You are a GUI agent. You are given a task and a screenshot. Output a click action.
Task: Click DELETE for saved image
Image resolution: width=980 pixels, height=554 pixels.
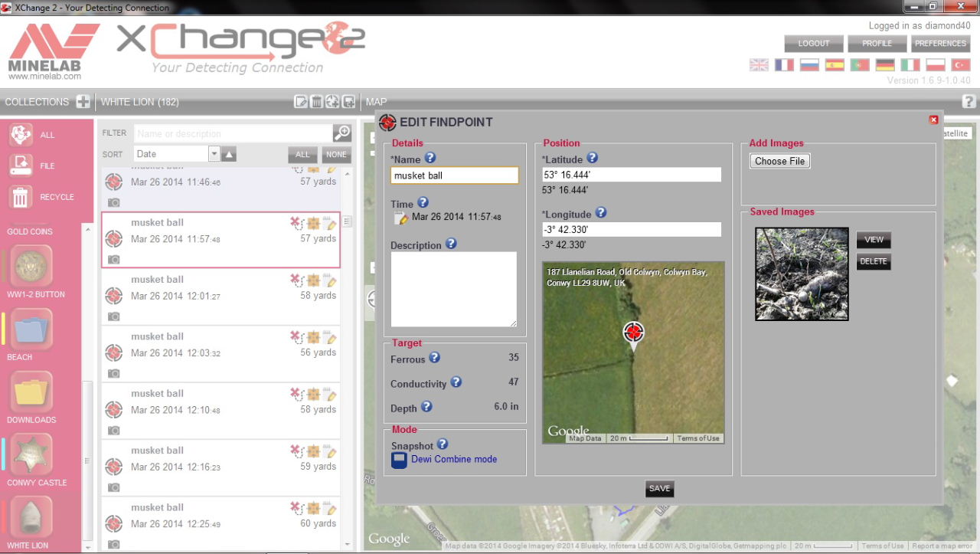[874, 261]
